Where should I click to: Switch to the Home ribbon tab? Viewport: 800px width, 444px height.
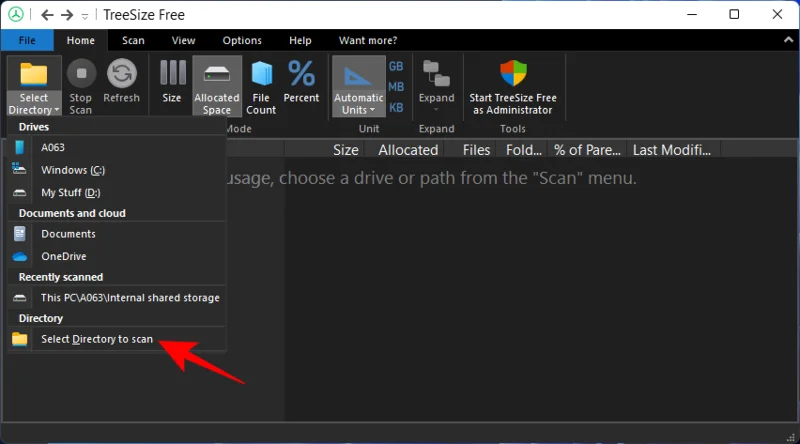point(81,40)
